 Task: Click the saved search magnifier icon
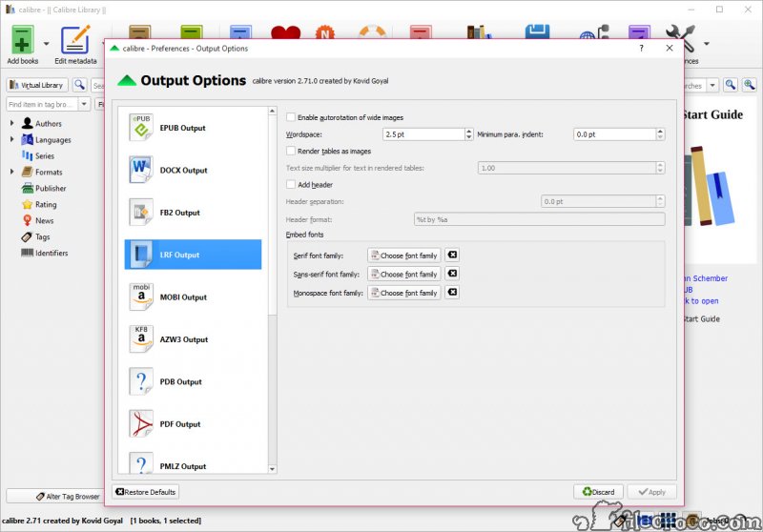(x=730, y=85)
